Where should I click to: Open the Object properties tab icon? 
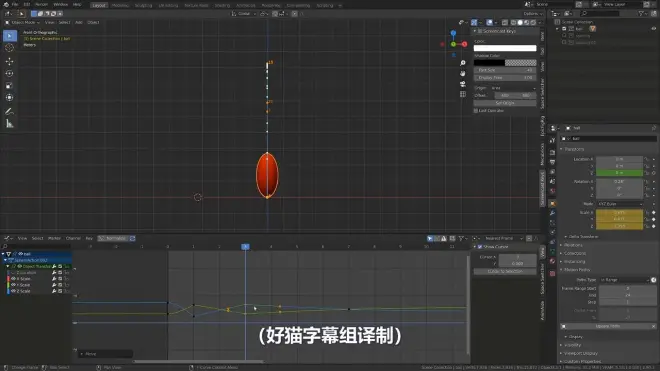pyautogui.click(x=553, y=203)
